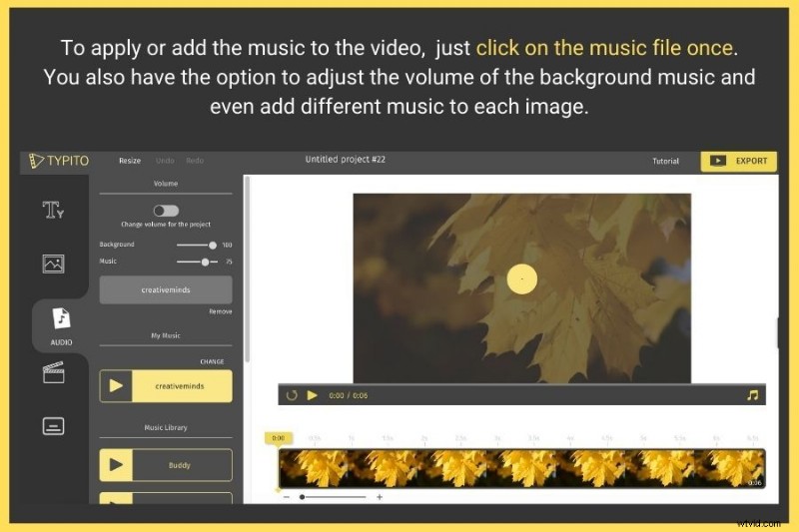Click Undo in the top bar
799x532 pixels.
(x=165, y=161)
